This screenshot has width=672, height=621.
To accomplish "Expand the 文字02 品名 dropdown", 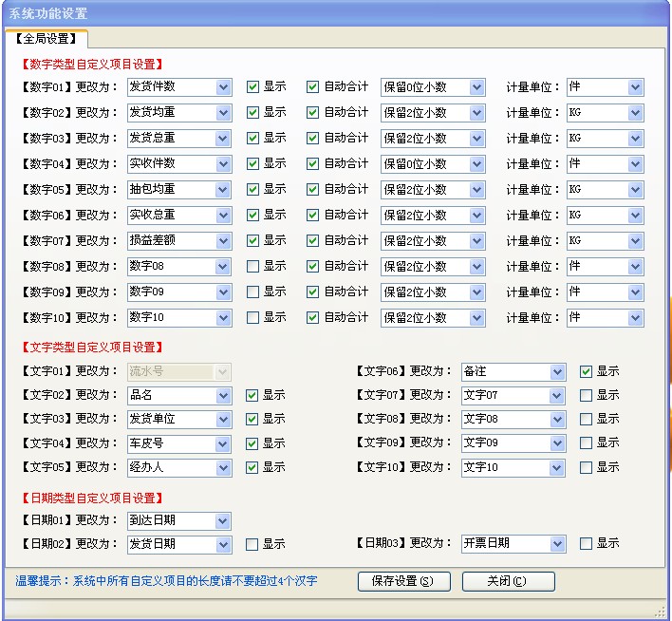I will point(223,396).
